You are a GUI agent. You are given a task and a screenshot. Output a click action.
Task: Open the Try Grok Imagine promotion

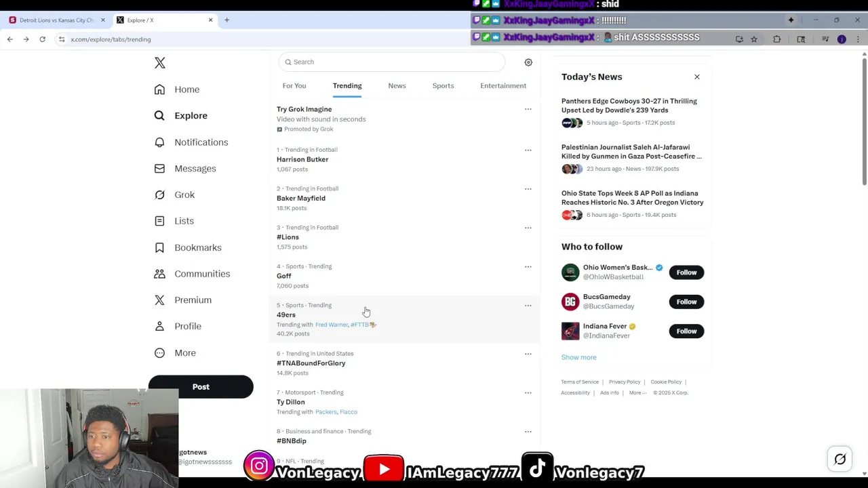point(404,119)
